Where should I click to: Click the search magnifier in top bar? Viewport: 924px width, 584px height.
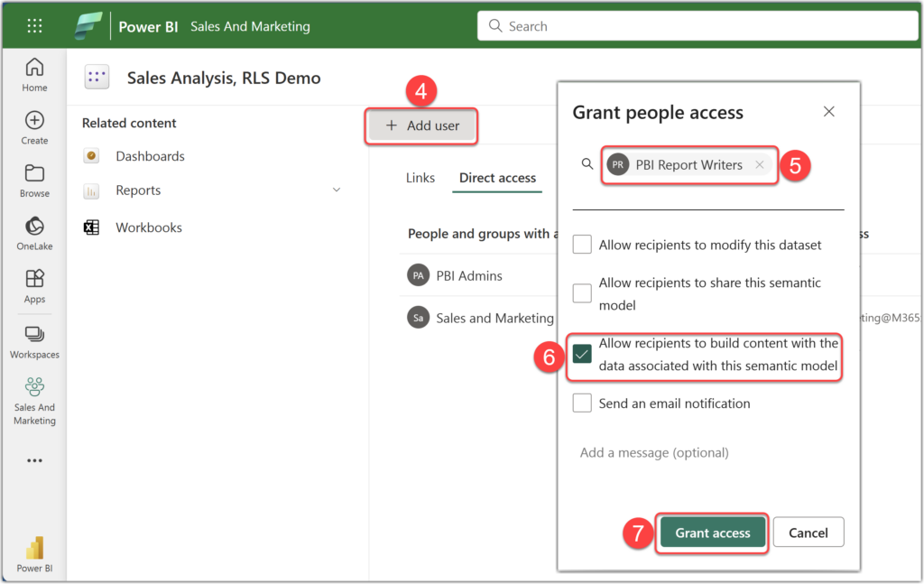(x=495, y=26)
